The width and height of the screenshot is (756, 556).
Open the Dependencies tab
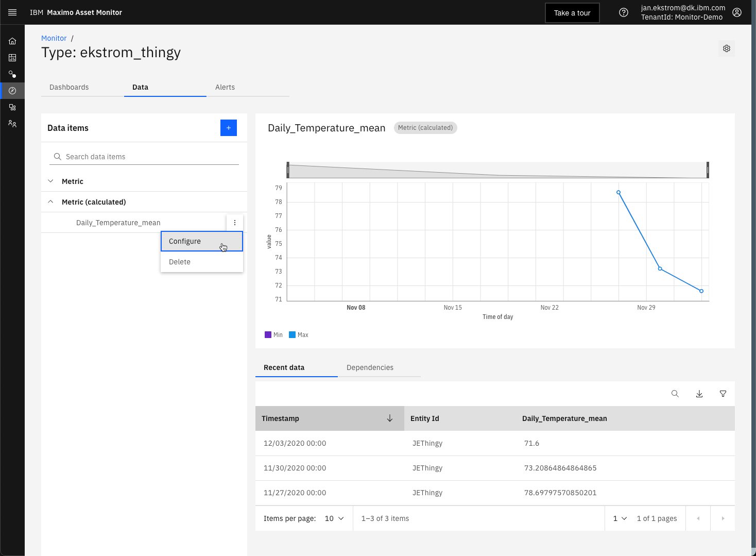click(x=380, y=367)
